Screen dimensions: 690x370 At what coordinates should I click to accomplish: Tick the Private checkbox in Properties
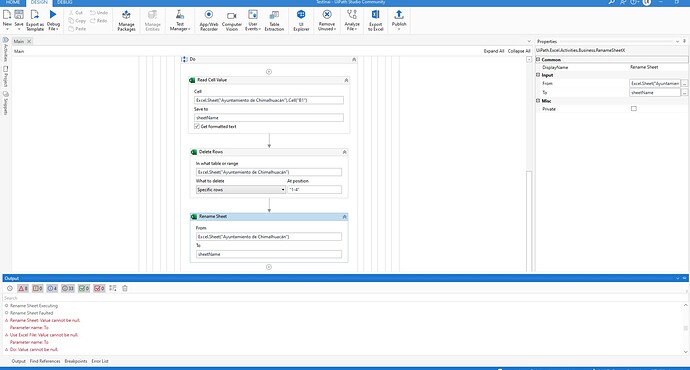[x=634, y=109]
